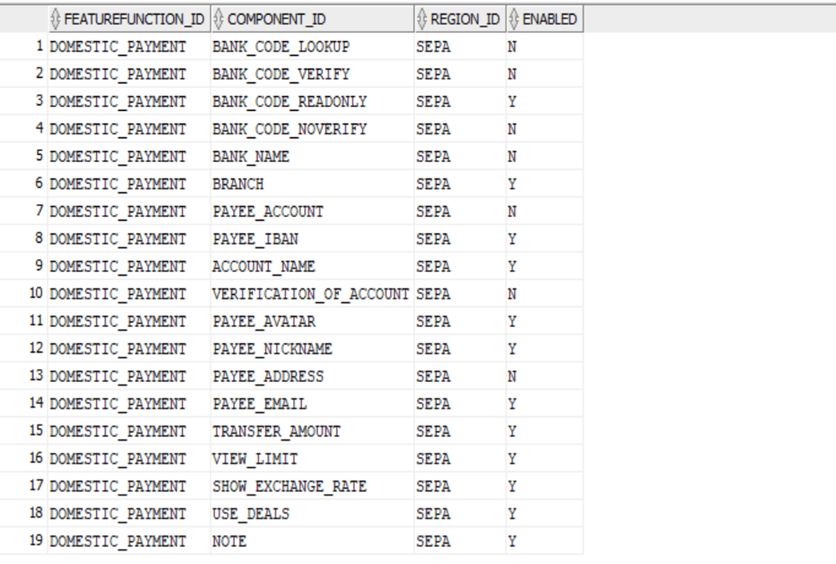Select the SHOW_EXCHANGE_RATE cell
The image size is (836, 564).
(x=312, y=486)
